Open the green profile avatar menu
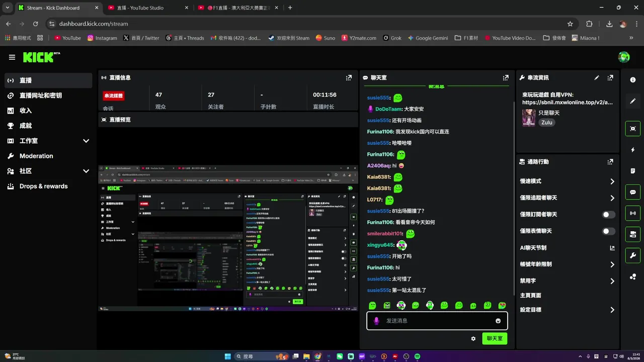This screenshot has height=362, width=644. 624,57
